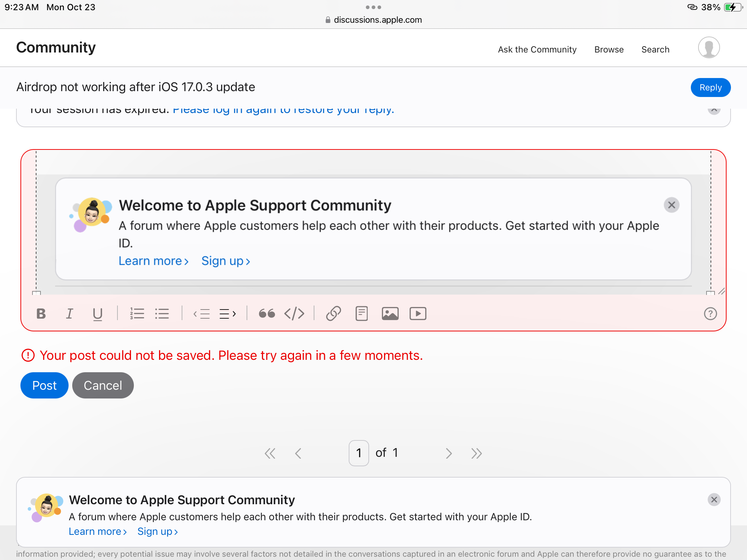The width and height of the screenshot is (747, 560).
Task: Jump to the last page
Action: pos(476,453)
